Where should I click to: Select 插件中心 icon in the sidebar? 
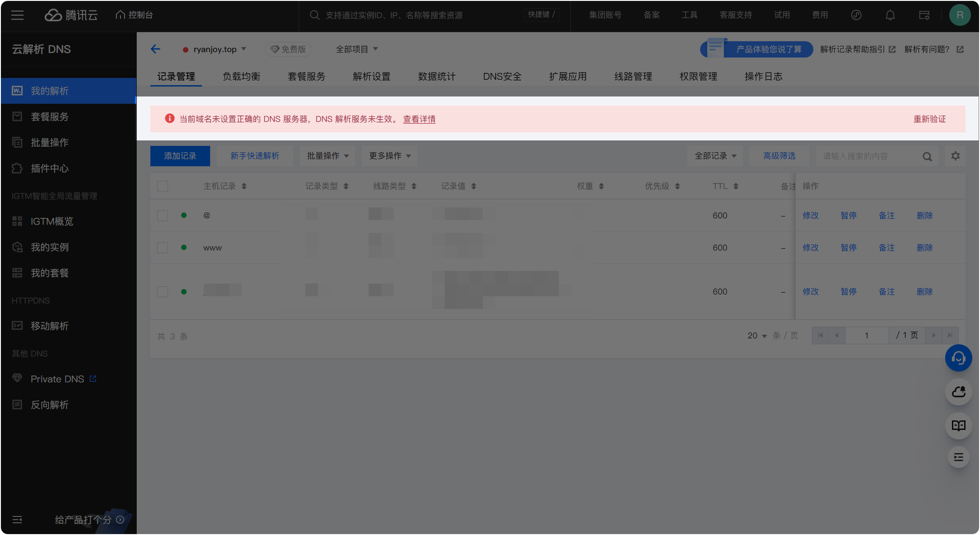17,168
